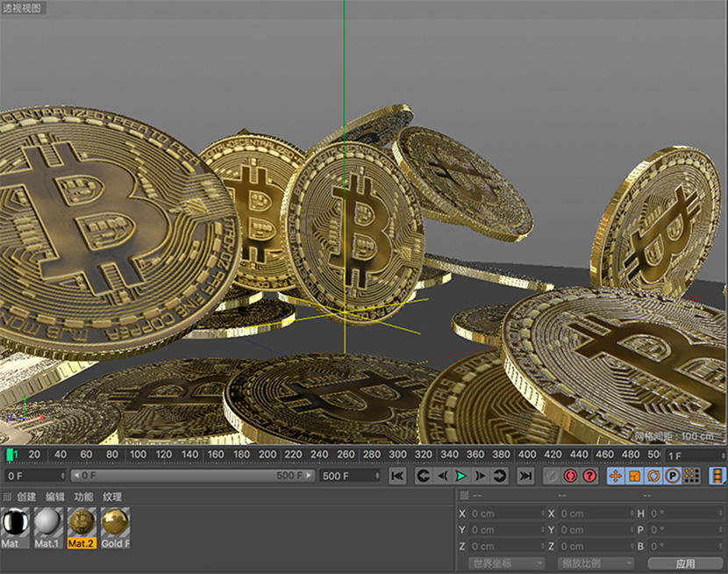The width and height of the screenshot is (728, 574).
Task: Select the Mat material thumbnail
Action: click(x=15, y=528)
